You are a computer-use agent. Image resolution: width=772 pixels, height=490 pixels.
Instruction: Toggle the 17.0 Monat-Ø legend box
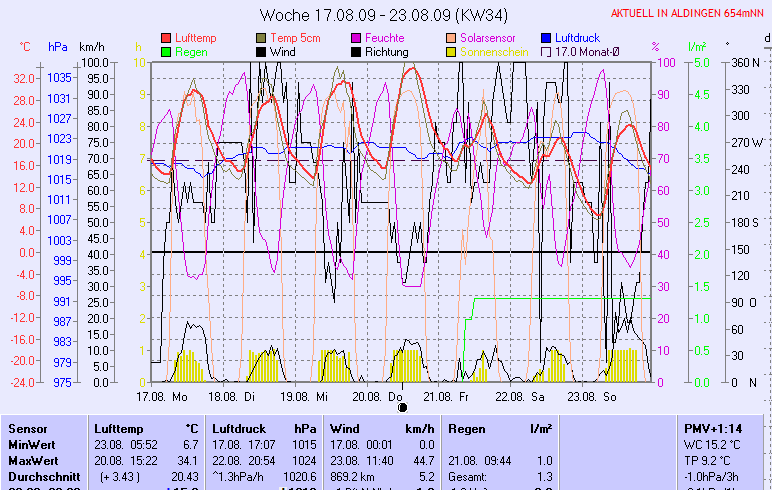pos(546,51)
